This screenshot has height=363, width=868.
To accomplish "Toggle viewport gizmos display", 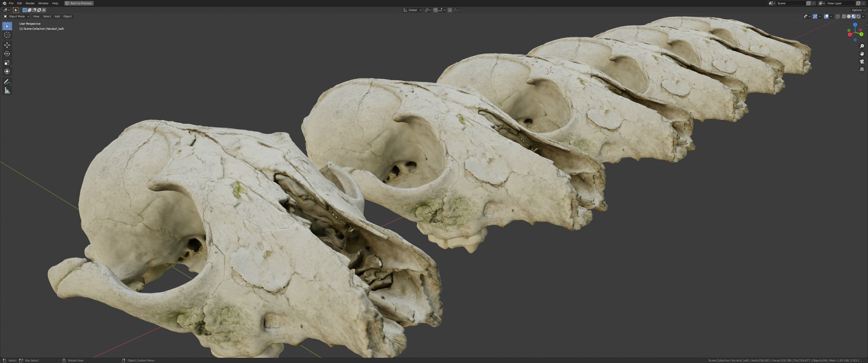I will tap(815, 16).
